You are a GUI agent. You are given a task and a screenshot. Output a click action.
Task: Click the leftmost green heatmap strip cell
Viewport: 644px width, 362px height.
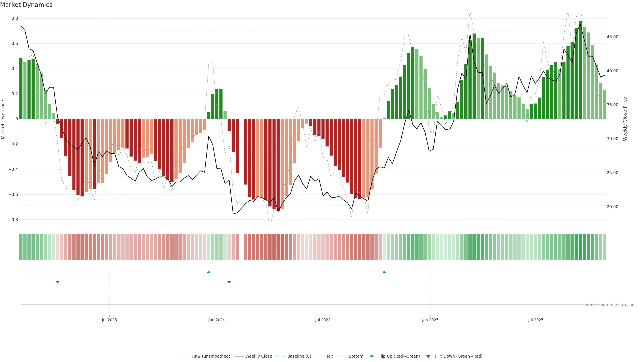[x=21, y=247]
